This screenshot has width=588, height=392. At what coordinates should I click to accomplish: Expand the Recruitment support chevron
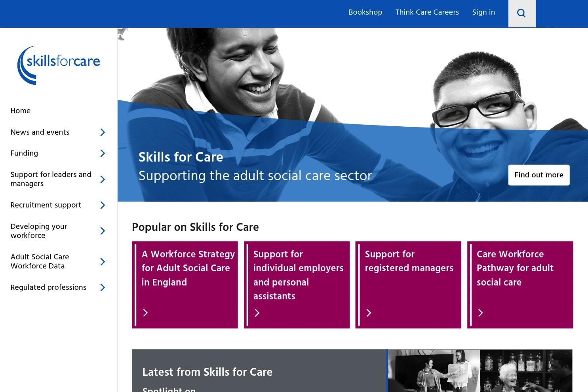(x=103, y=205)
